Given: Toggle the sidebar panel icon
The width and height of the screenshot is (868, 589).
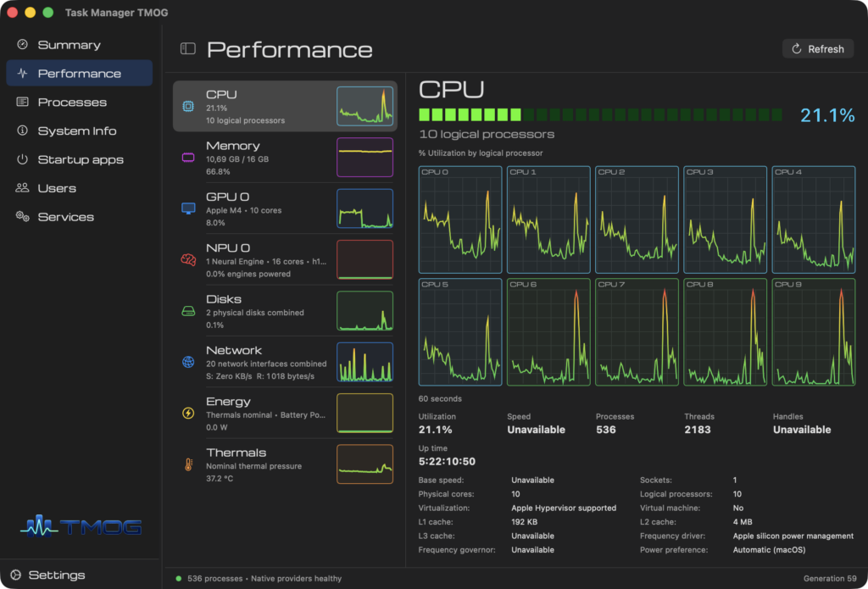Looking at the screenshot, I should tap(188, 48).
